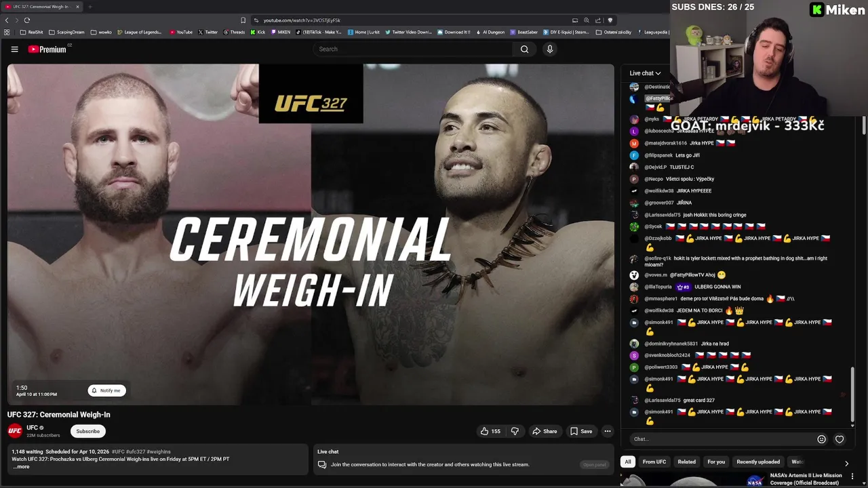Viewport: 868px width, 488px height.
Task: Open the Home | Lurkit bookmark
Action: (364, 32)
